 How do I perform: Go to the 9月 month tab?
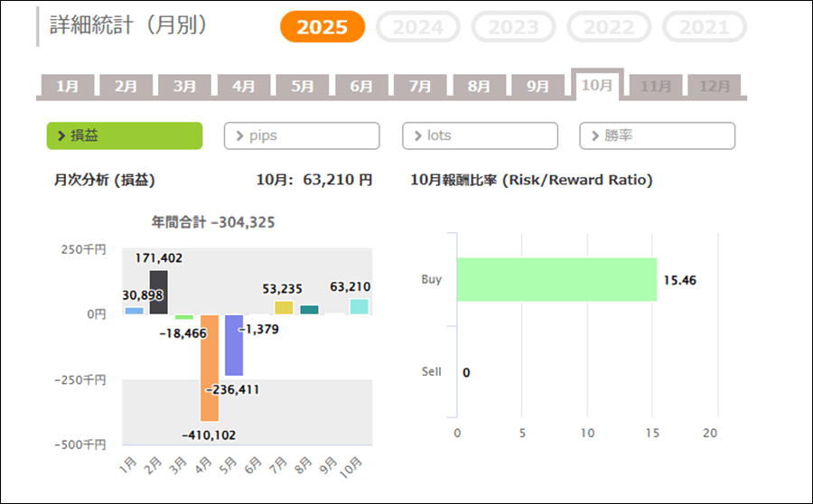pos(537,86)
